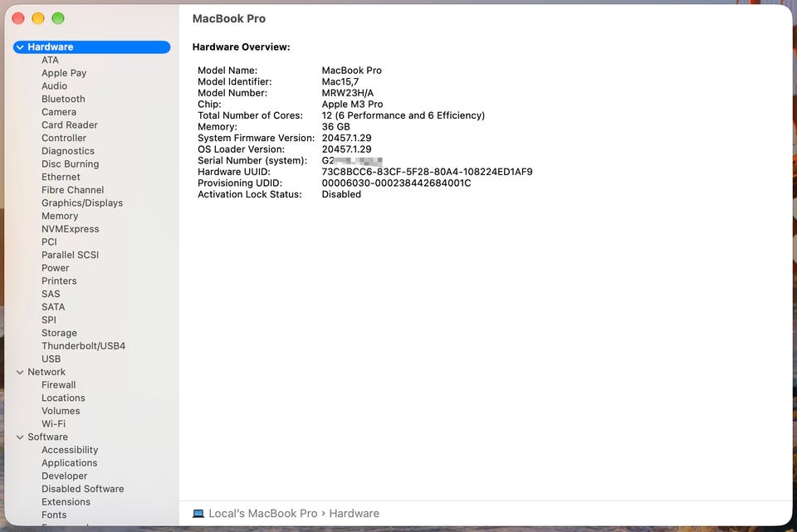Open Disc Burning details
The width and height of the screenshot is (797, 532).
pyautogui.click(x=70, y=164)
